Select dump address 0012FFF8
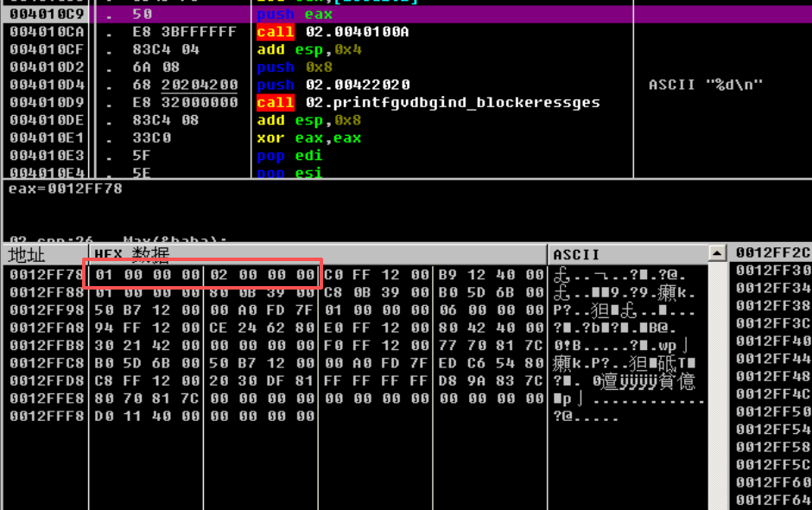The image size is (812, 510). click(x=47, y=416)
